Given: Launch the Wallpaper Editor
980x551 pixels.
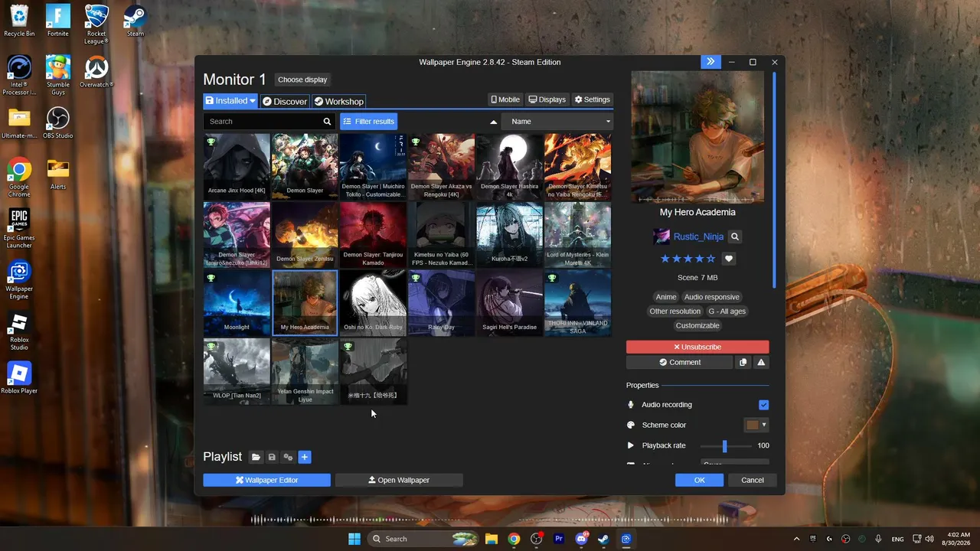Looking at the screenshot, I should click(266, 480).
